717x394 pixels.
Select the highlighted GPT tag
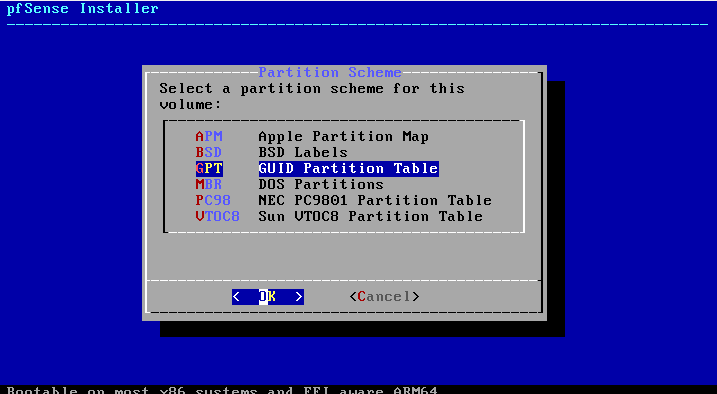pos(209,168)
